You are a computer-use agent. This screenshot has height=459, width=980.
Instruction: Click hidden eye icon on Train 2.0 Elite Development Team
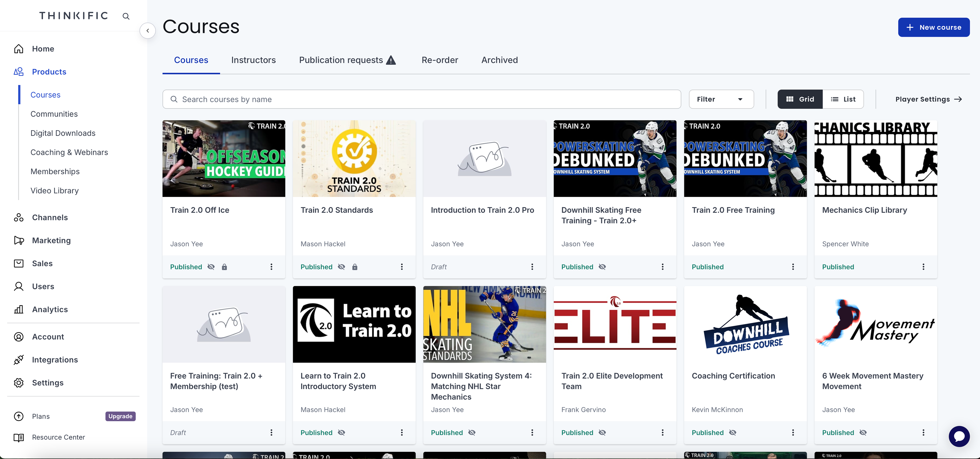pos(602,433)
